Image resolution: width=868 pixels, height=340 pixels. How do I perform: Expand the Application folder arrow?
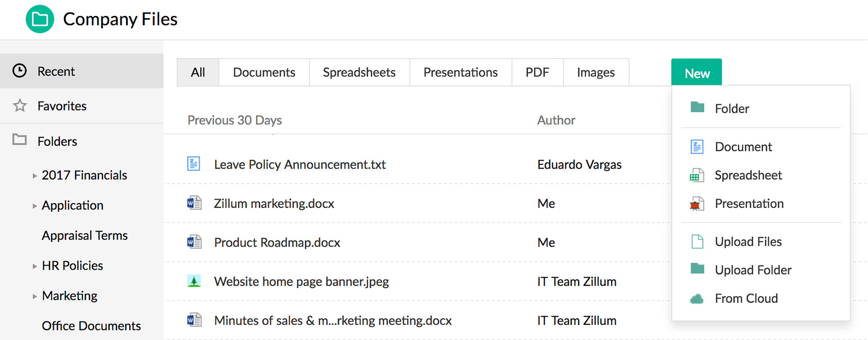point(35,206)
